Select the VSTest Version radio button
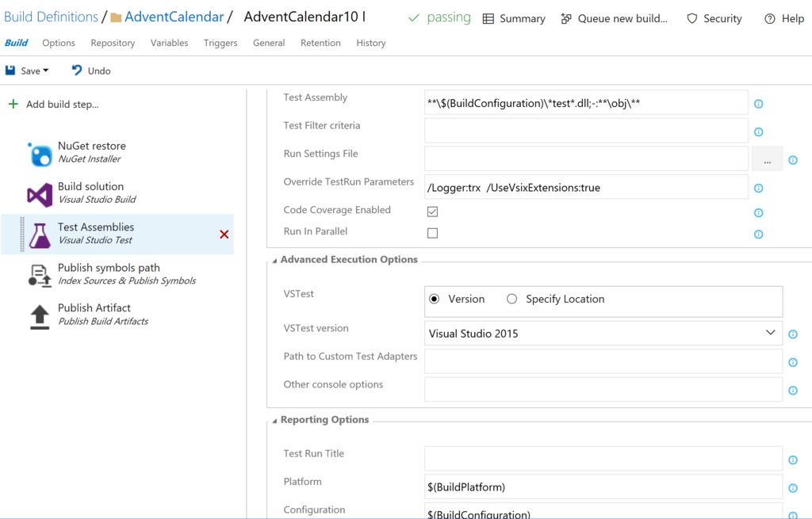 [435, 299]
